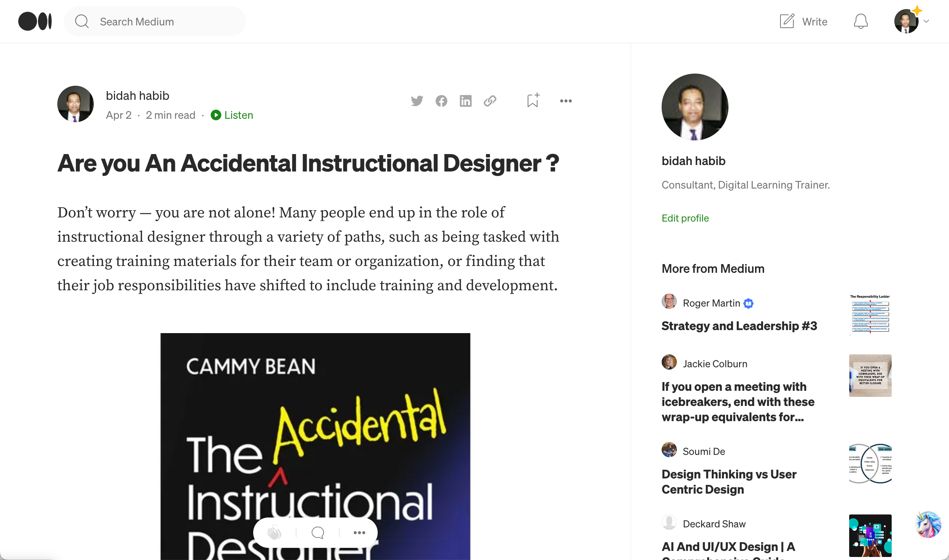Click the article title heading

click(x=308, y=163)
